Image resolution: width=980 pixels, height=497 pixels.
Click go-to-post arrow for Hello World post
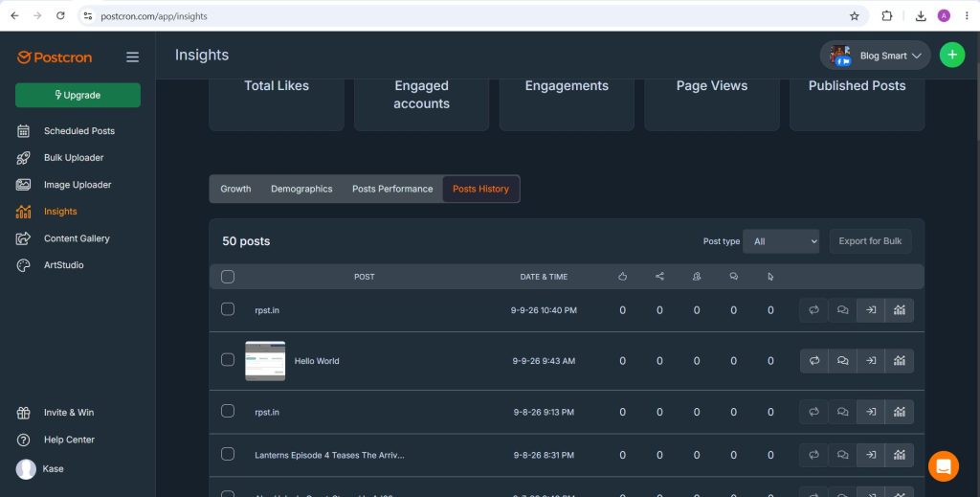click(871, 361)
